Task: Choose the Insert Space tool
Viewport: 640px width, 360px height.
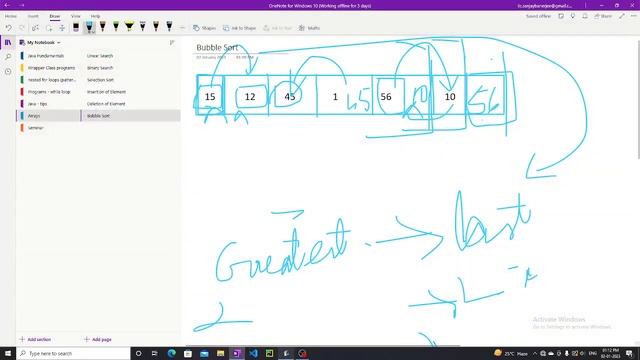Action: tap(62, 28)
